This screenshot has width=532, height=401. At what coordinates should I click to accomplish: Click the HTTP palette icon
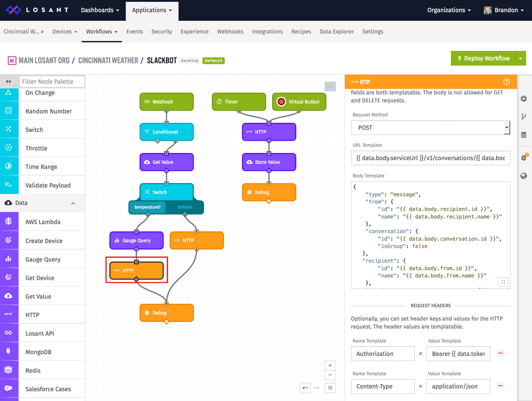click(x=8, y=315)
